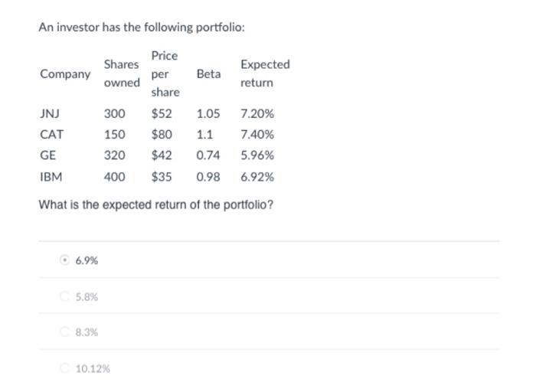Click the $52 price for JNJ
This screenshot has height=392, width=536.
161,114
